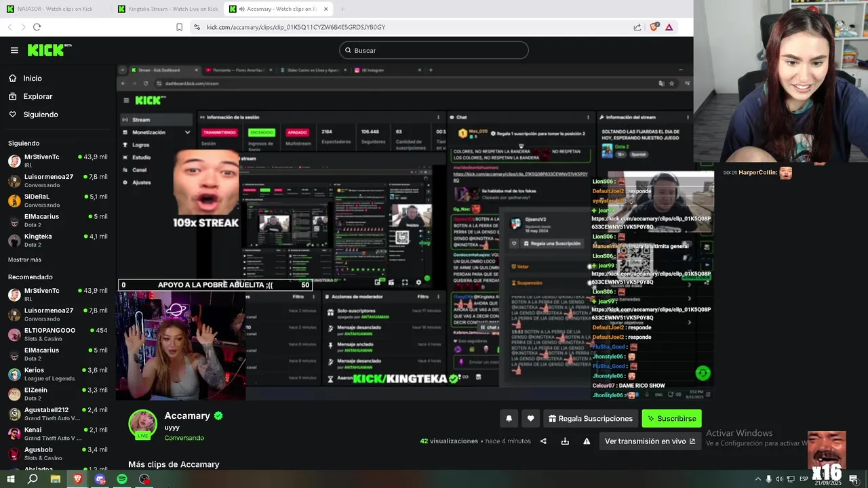This screenshot has height=488, width=868.
Task: Close the Accamary browser tab
Action: click(326, 9)
